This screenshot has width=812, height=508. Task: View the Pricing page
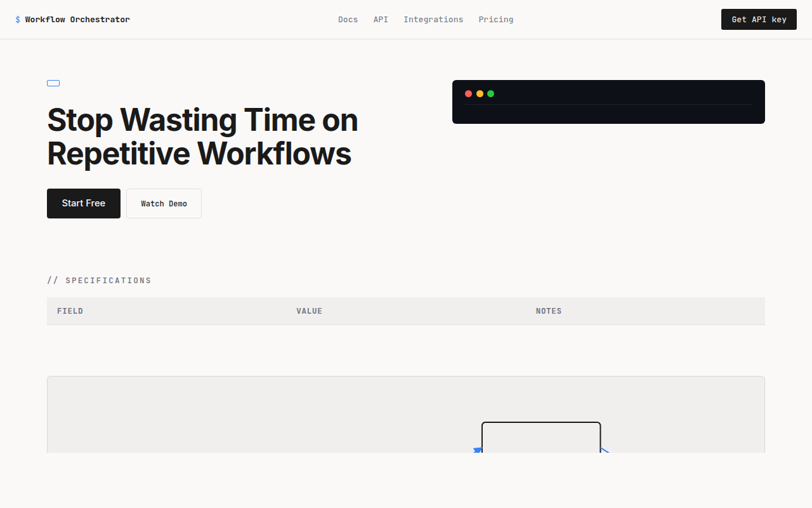(496, 20)
